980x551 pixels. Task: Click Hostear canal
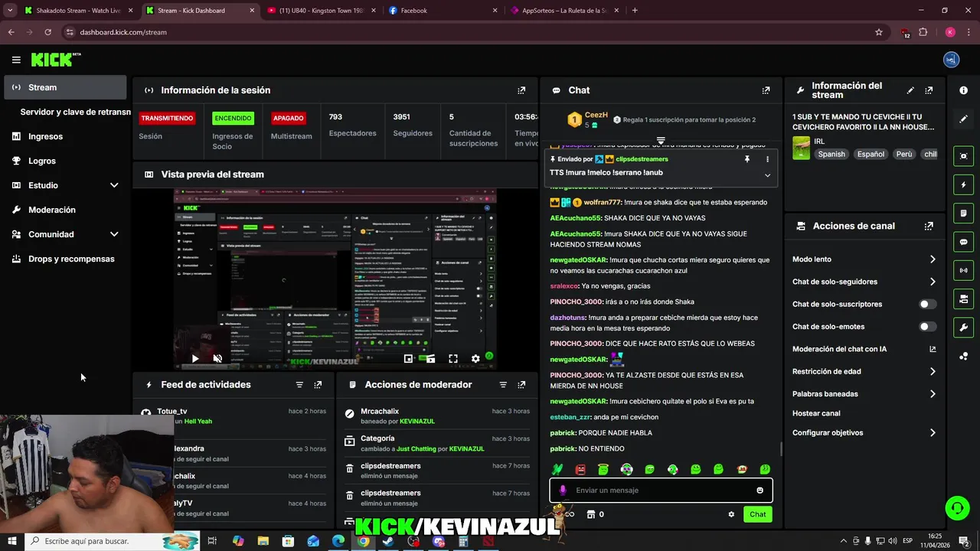[x=816, y=413]
